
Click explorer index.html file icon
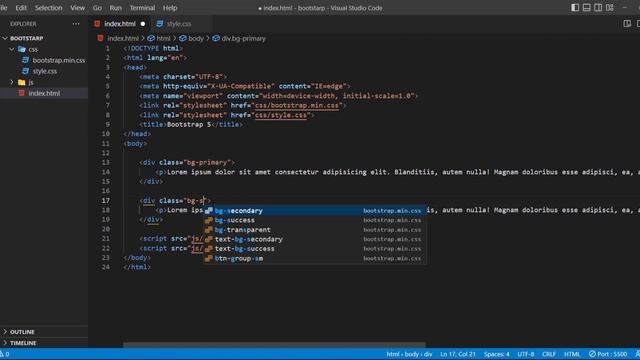(x=22, y=93)
